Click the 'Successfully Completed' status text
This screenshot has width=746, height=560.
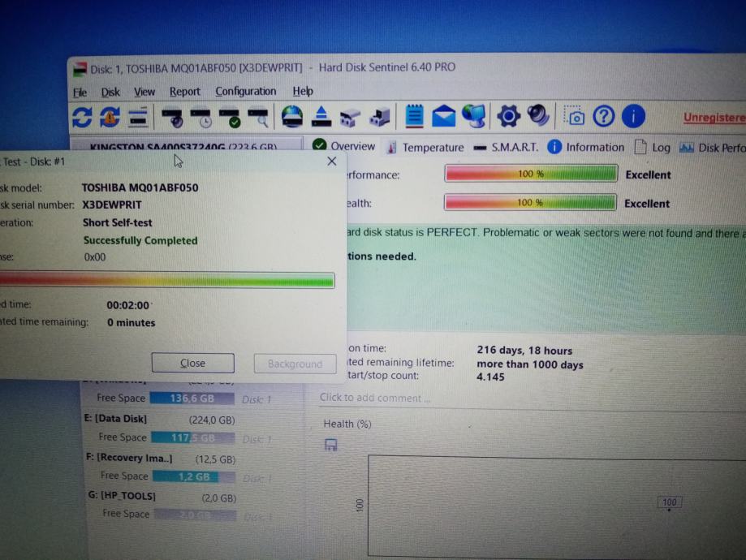[140, 241]
